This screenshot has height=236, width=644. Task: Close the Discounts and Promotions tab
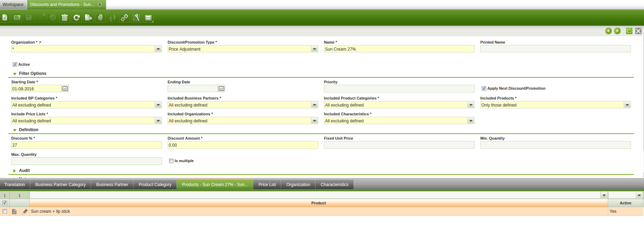(100, 5)
